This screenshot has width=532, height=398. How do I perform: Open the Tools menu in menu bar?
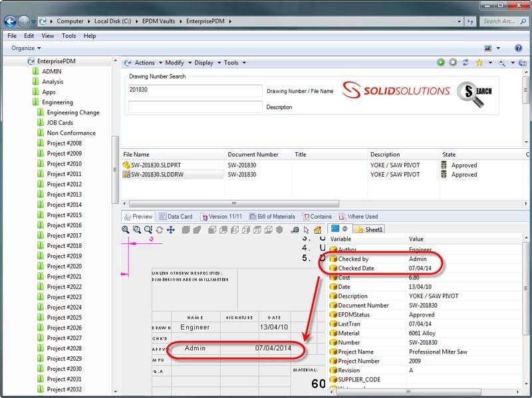[68, 36]
